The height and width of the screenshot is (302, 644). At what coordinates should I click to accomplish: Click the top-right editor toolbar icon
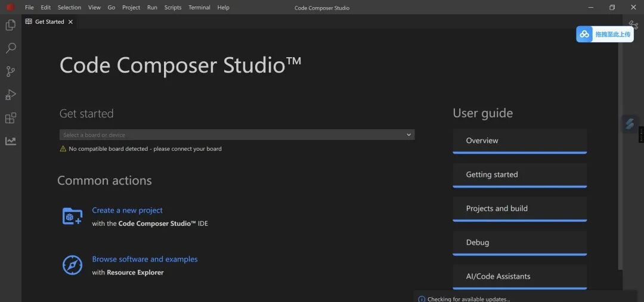[633, 24]
